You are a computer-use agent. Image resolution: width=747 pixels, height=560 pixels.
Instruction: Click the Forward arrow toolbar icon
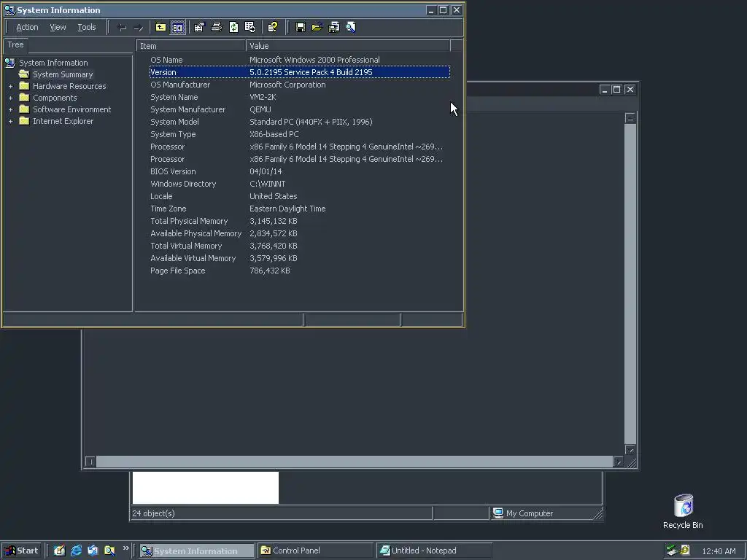(138, 28)
